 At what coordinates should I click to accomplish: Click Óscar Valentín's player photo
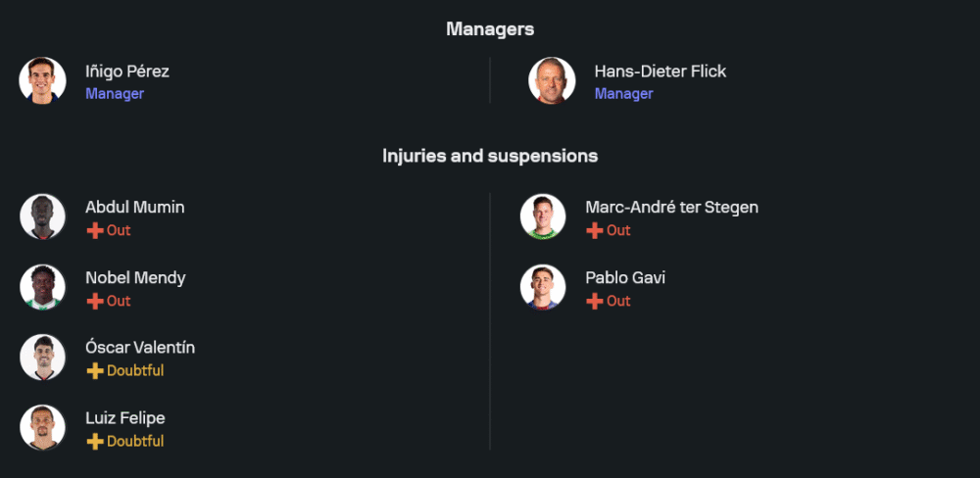click(42, 357)
